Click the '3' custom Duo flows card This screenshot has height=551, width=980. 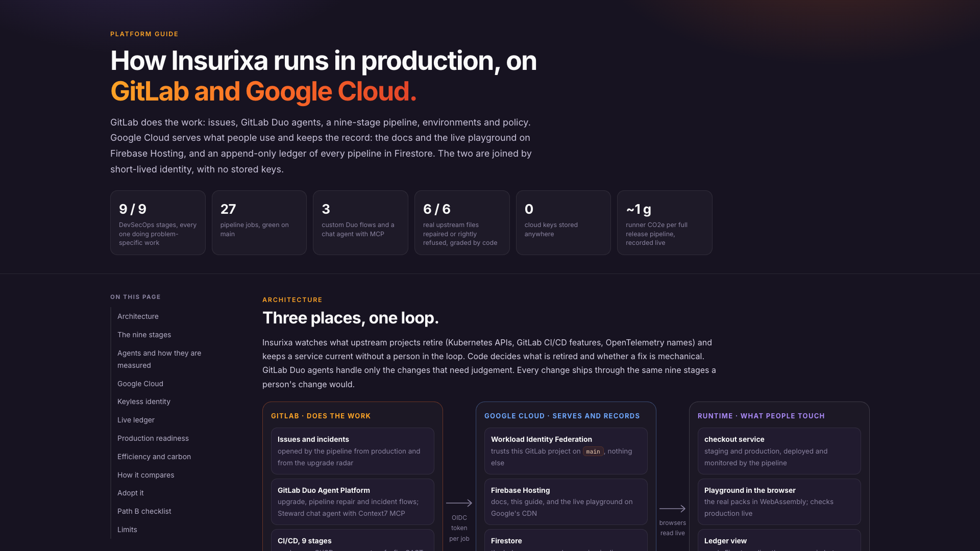[x=360, y=223]
